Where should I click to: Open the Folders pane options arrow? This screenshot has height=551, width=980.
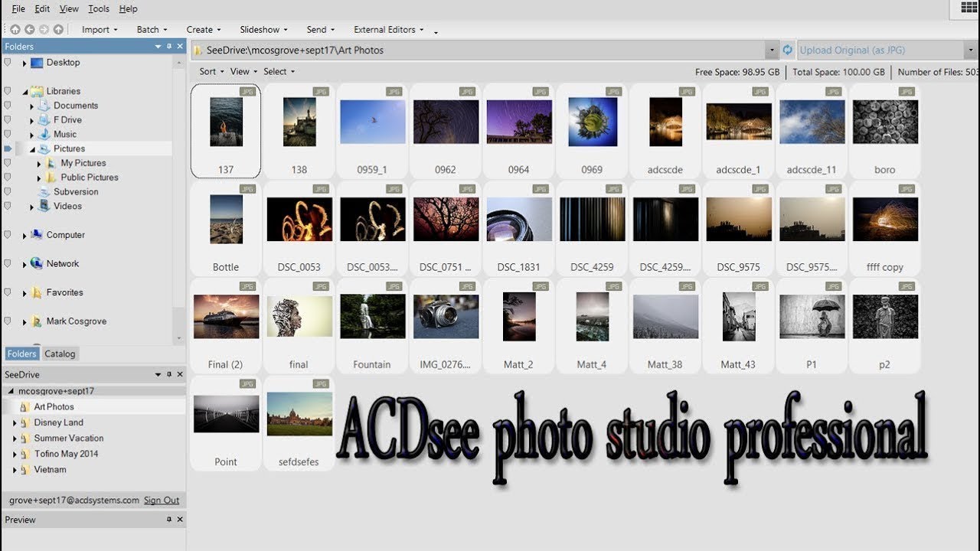pyautogui.click(x=158, y=47)
